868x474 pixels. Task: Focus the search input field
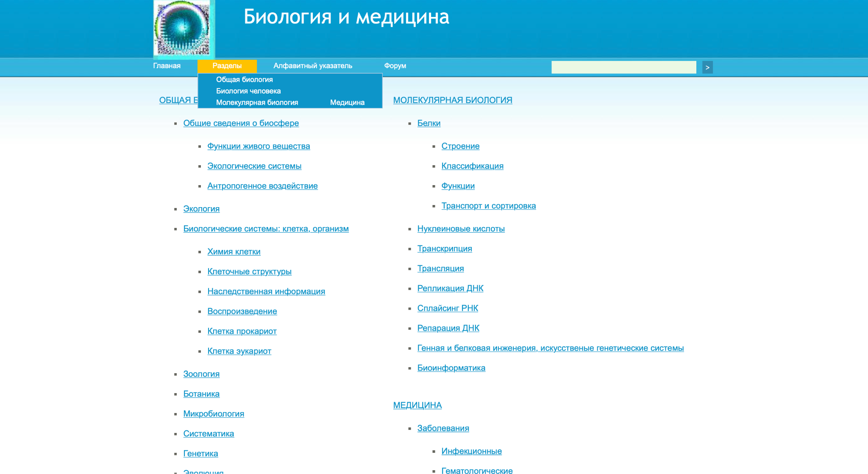(x=623, y=67)
